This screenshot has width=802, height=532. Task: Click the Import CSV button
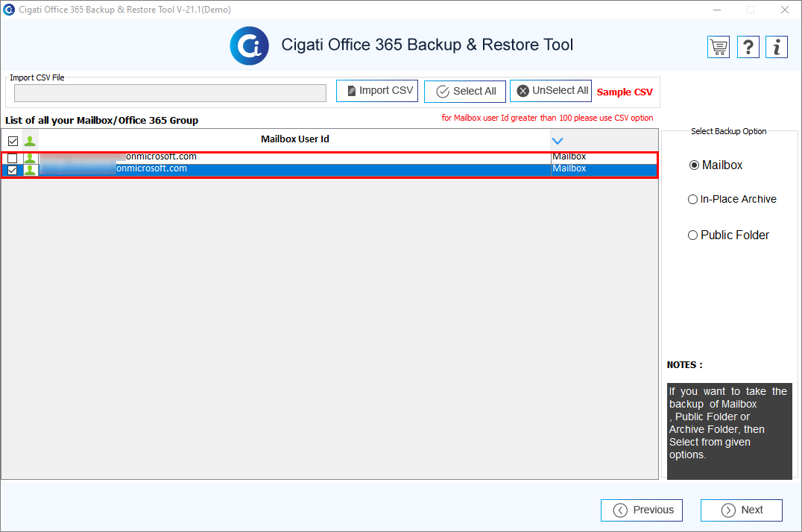click(377, 91)
